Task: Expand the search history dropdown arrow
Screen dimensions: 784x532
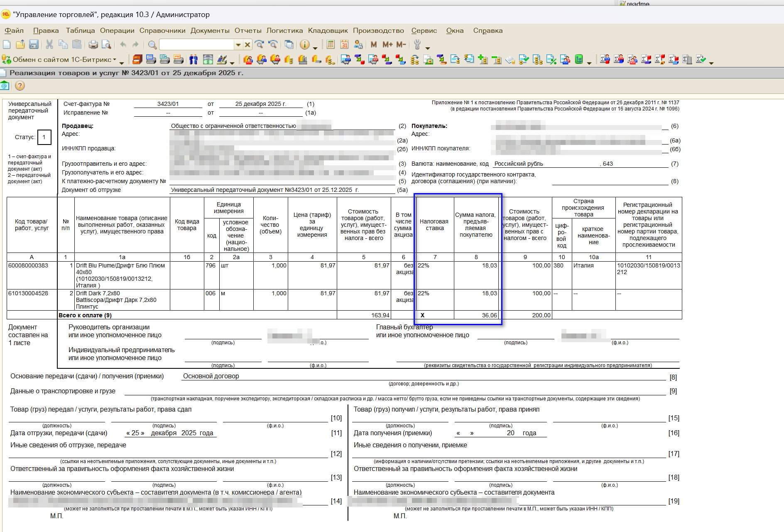Action: pos(238,45)
